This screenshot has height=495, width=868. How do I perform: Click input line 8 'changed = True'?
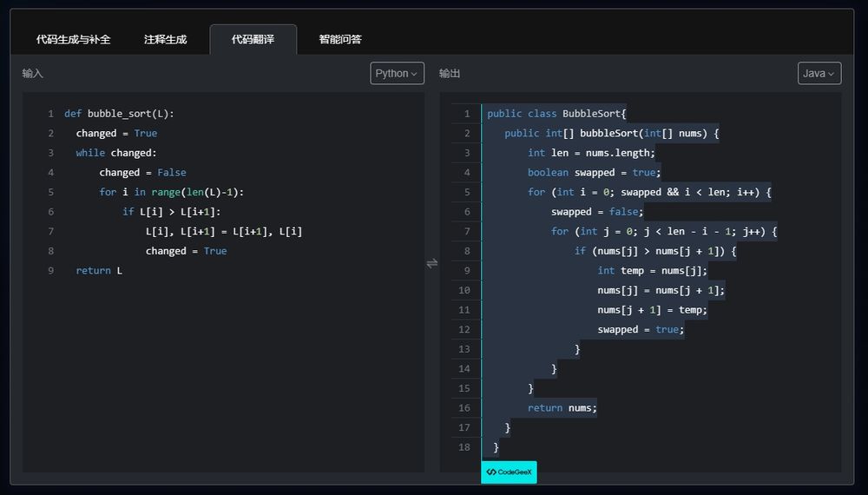[187, 251]
